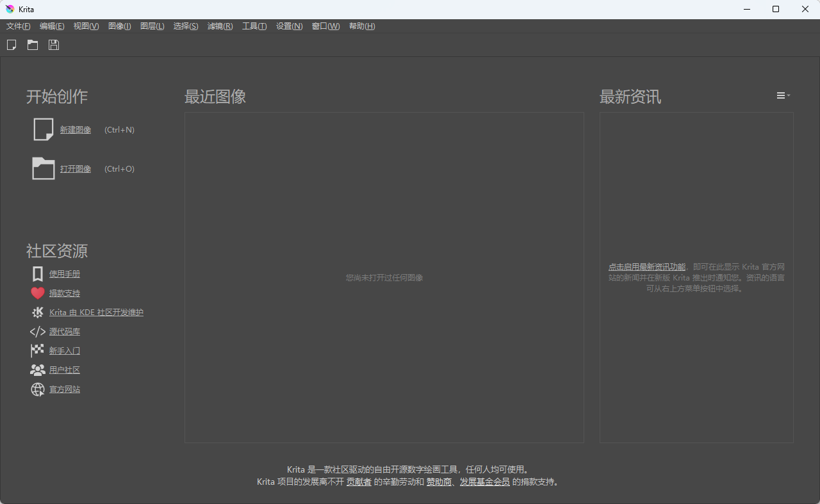
Task: Open the 视图(V) menu
Action: tap(86, 26)
